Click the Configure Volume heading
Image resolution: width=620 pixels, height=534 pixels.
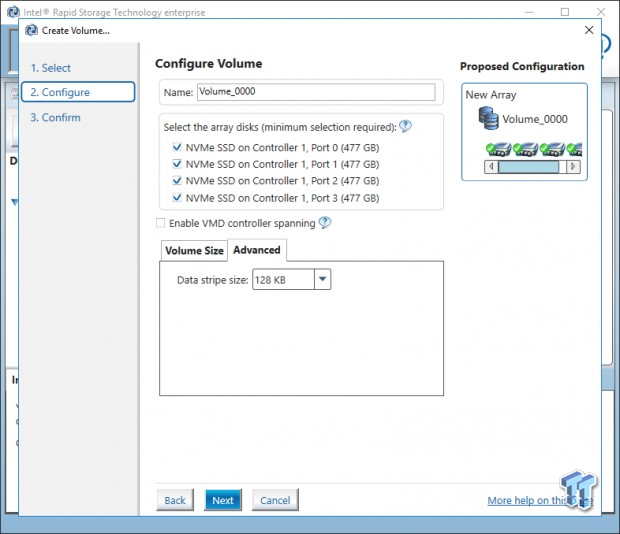coord(208,64)
